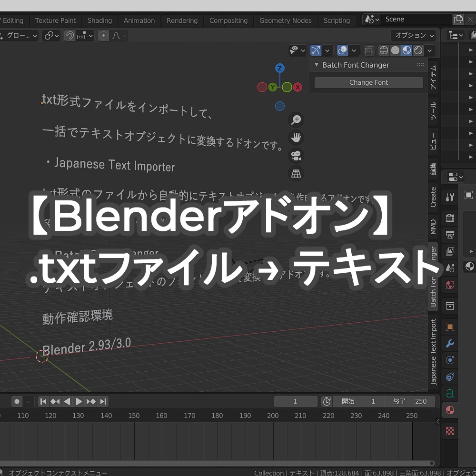Toggle viewport gizmos display button
The image size is (476, 476).
[x=316, y=50]
